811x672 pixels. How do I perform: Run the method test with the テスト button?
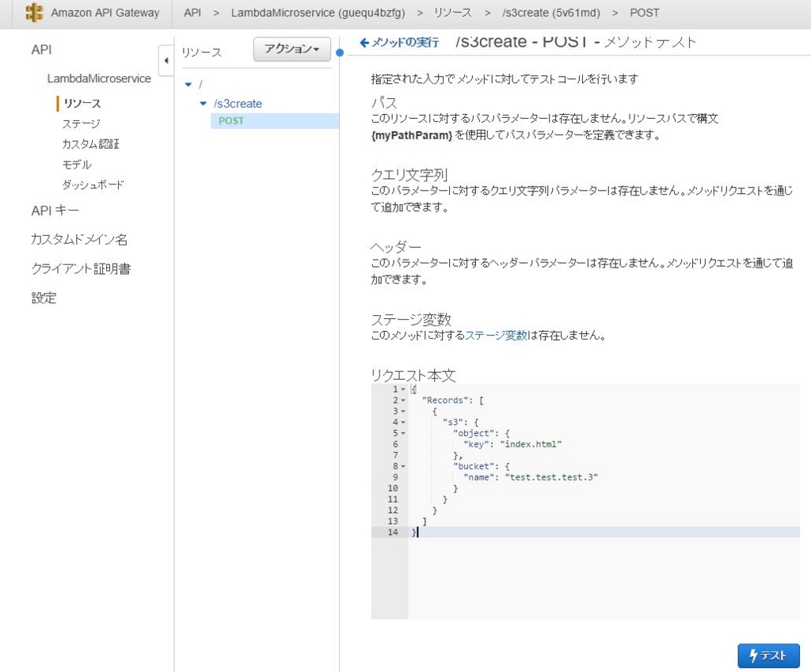(x=768, y=655)
